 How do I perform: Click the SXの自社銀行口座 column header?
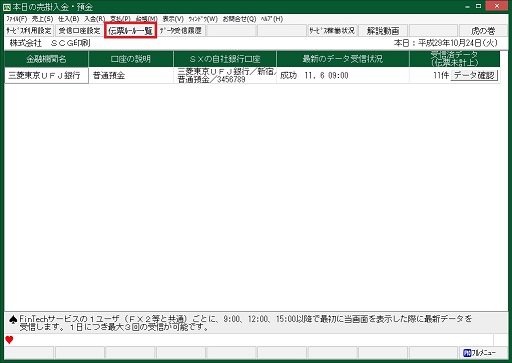click(x=225, y=59)
